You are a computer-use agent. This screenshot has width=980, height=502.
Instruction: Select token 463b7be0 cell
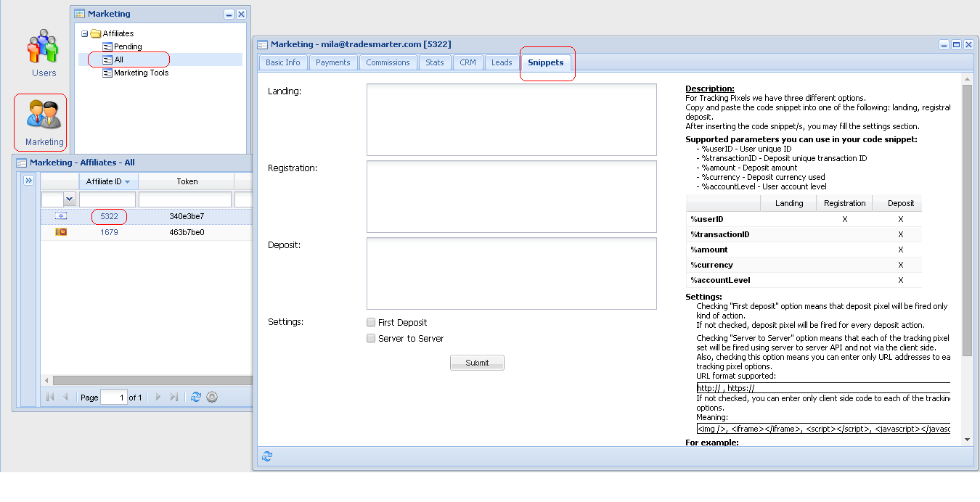point(187,232)
